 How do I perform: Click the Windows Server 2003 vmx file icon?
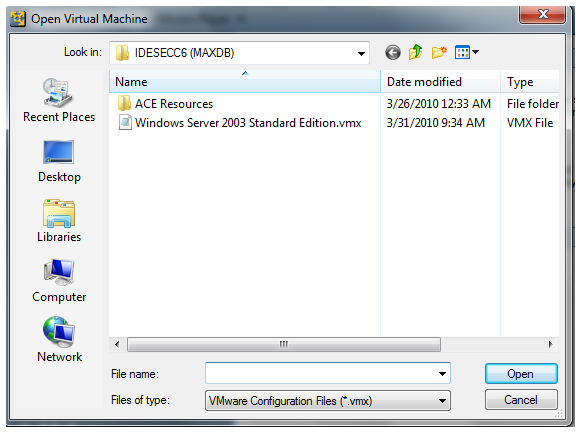[x=125, y=122]
